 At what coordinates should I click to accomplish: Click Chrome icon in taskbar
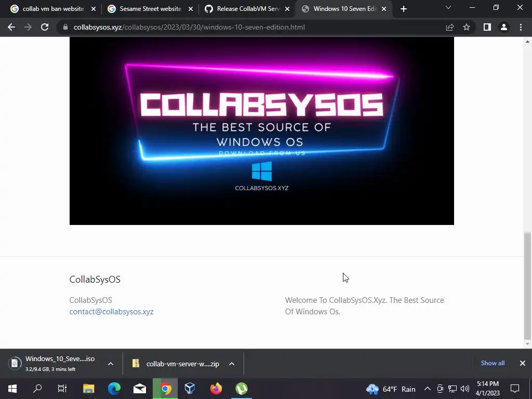click(x=165, y=389)
